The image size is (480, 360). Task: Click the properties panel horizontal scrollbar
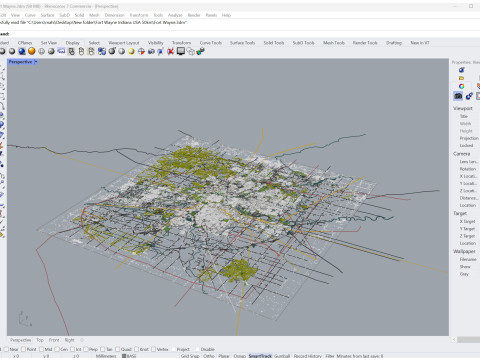coord(468,340)
